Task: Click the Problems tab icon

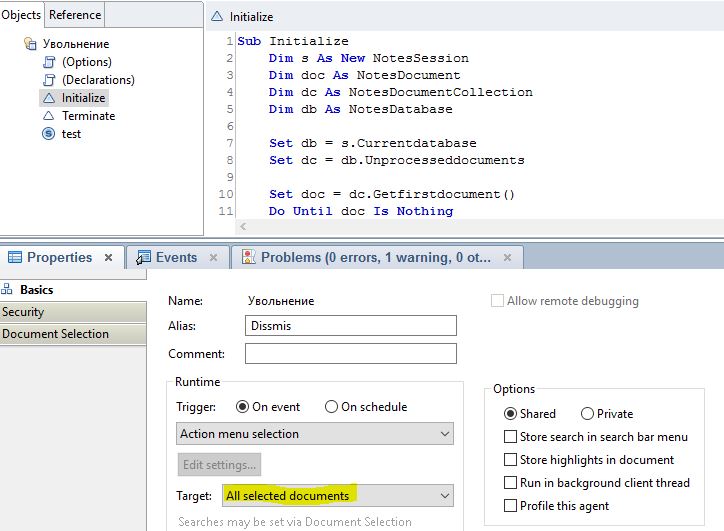Action: (248, 257)
